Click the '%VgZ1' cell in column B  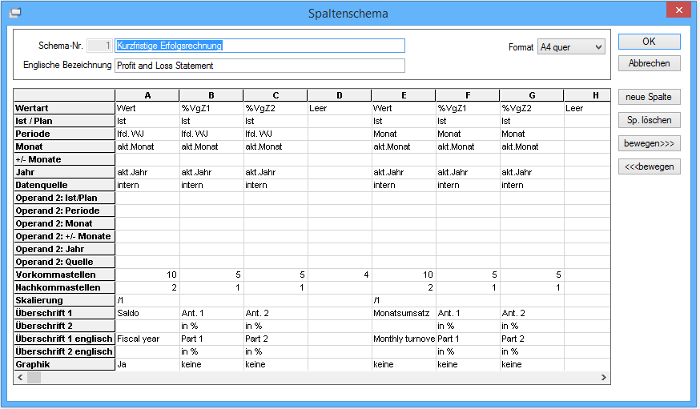(x=212, y=108)
